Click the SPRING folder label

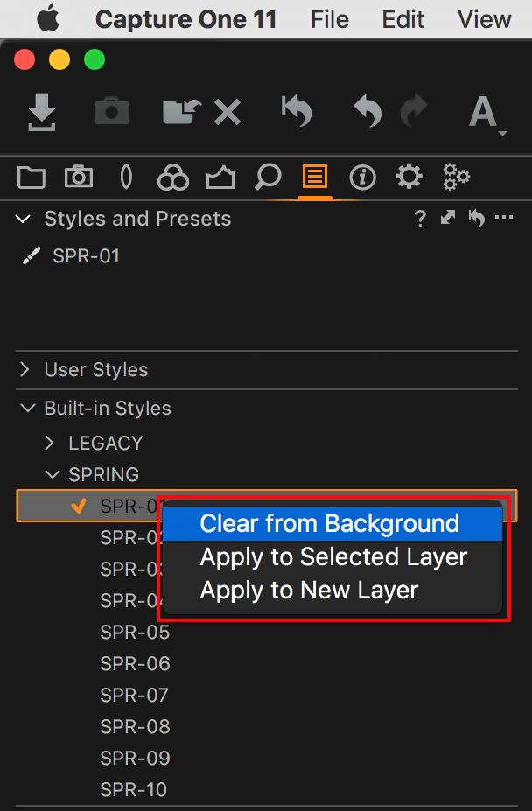tap(104, 474)
